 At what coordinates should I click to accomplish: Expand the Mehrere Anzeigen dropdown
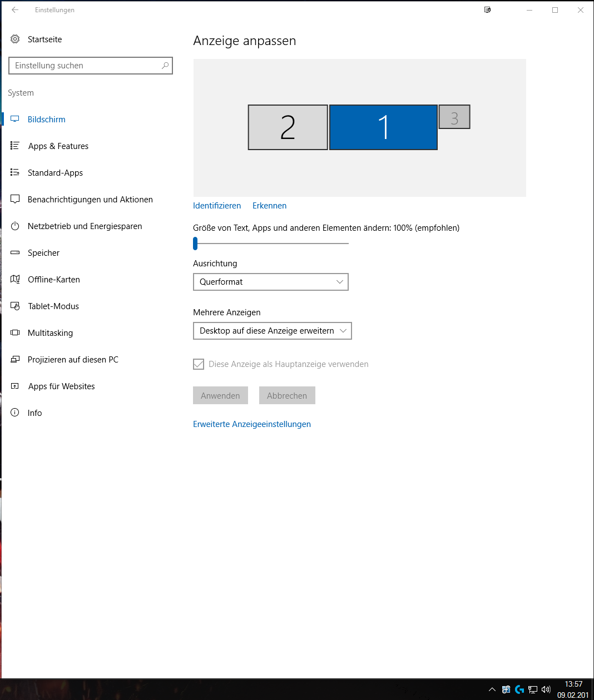(272, 331)
